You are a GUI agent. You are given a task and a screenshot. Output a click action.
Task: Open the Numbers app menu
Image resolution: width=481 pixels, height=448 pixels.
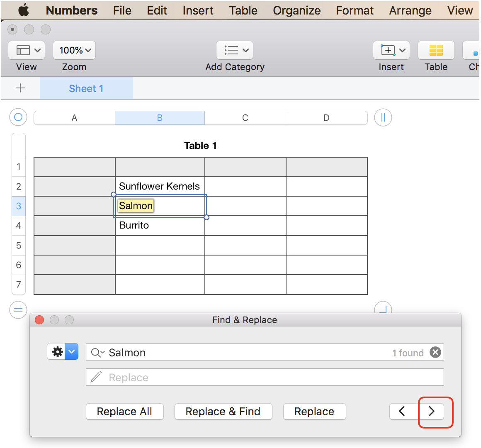pos(71,10)
